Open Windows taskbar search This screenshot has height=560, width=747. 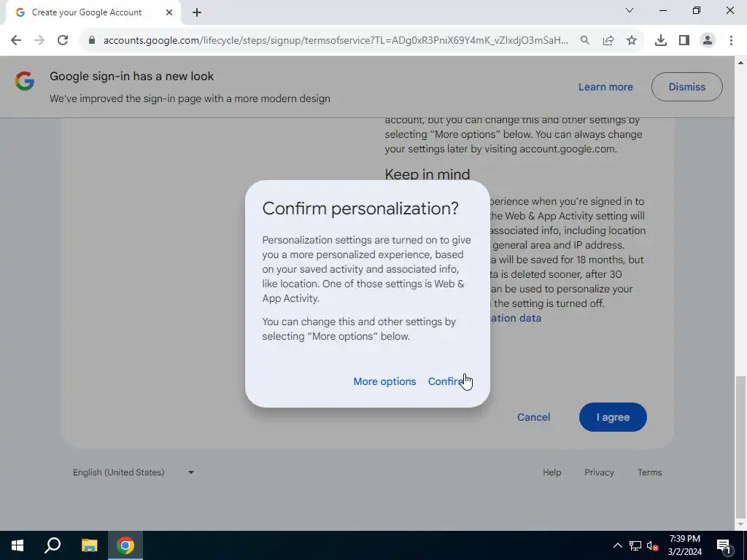pos(53,545)
